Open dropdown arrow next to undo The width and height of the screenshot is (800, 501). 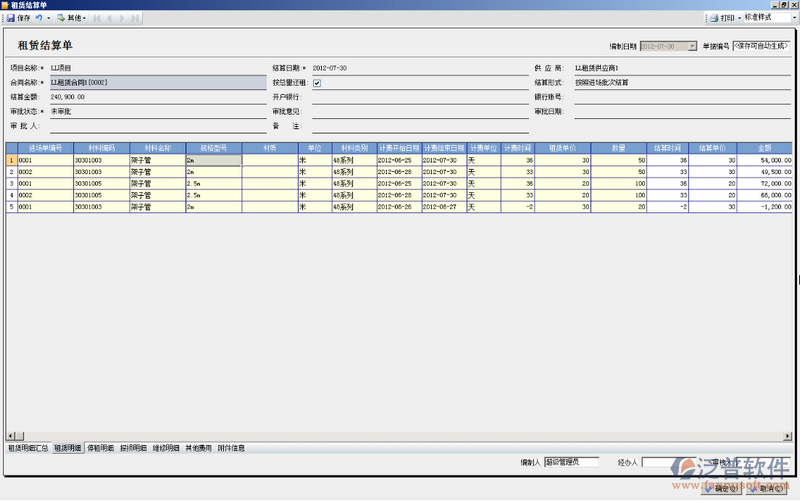48,18
